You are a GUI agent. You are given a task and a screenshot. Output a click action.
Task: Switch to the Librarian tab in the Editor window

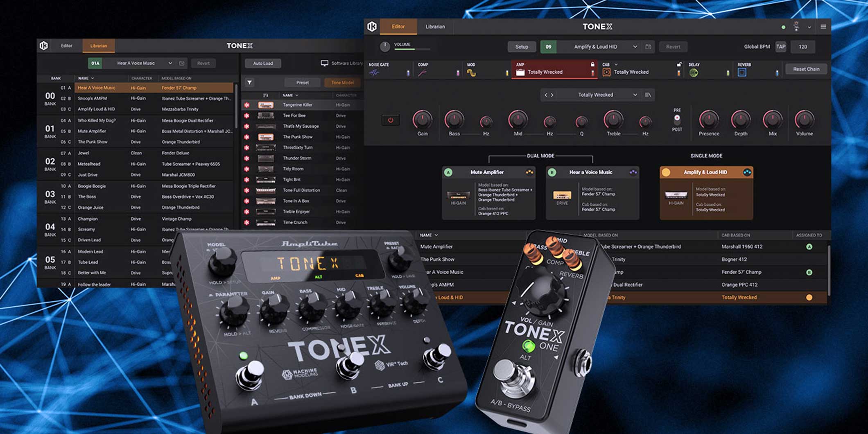pos(435,27)
